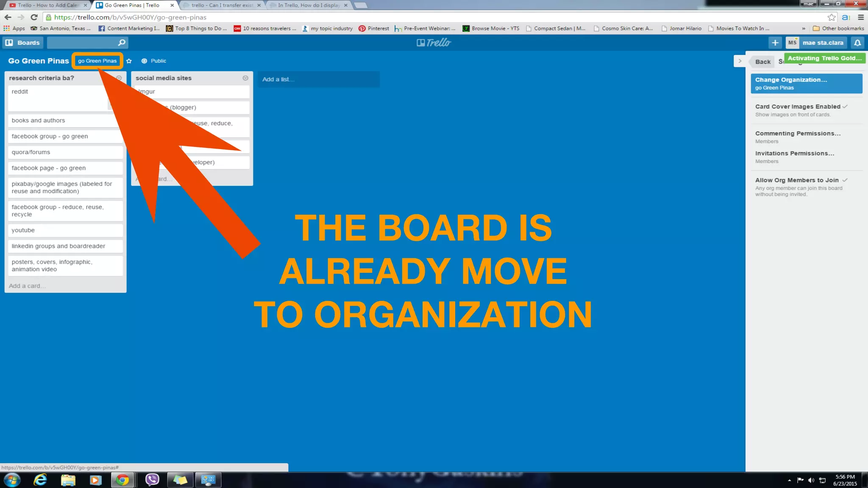Click the Trello logo in header
Image resolution: width=868 pixels, height=488 pixels.
(x=434, y=43)
